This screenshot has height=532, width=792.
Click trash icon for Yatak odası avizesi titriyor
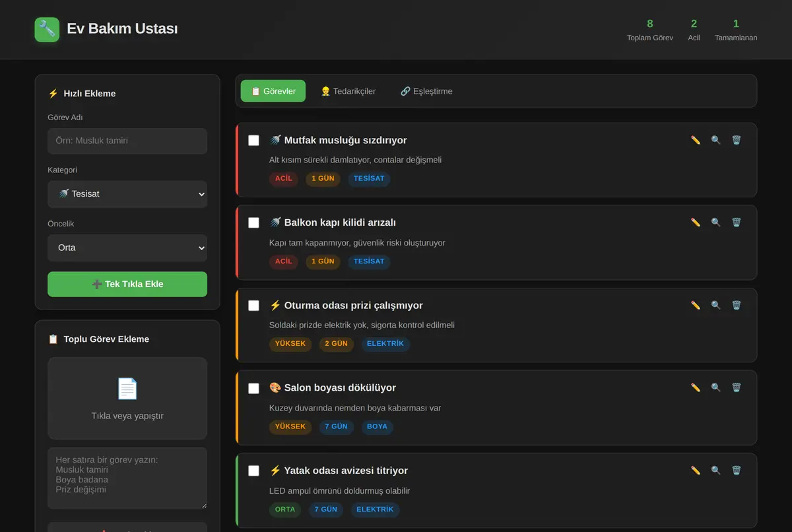pyautogui.click(x=737, y=471)
